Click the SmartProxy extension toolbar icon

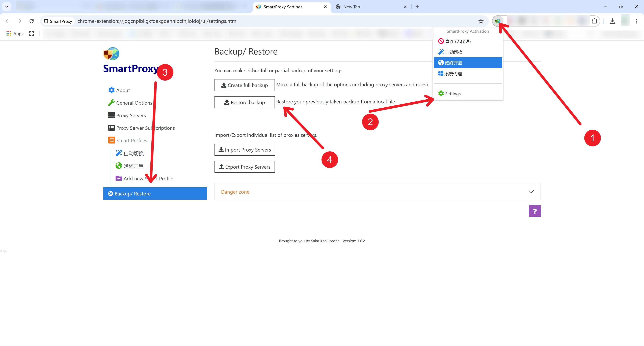click(x=497, y=21)
